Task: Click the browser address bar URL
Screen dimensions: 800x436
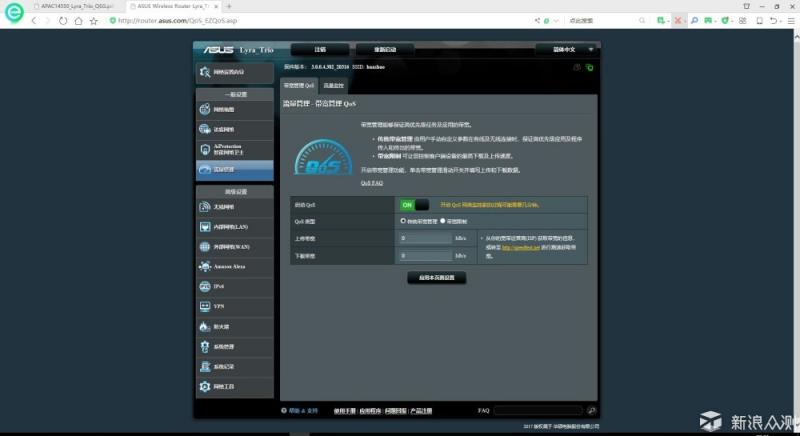Action: coord(178,20)
